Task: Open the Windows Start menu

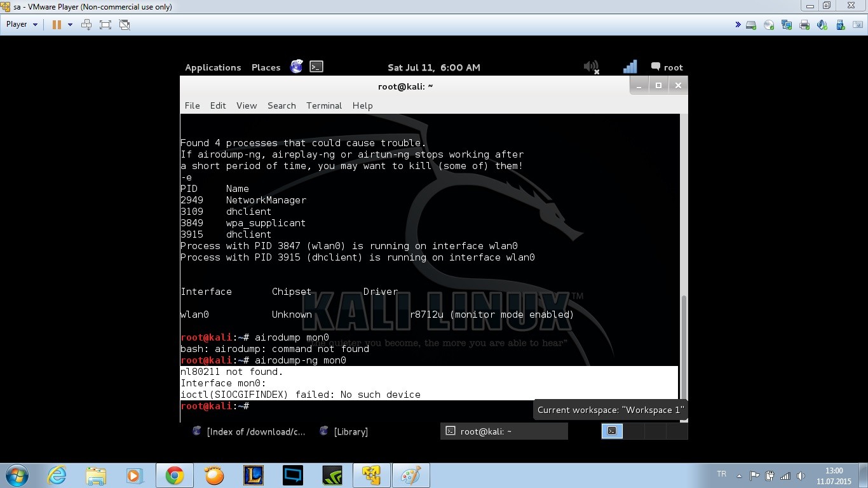Action: [17, 475]
